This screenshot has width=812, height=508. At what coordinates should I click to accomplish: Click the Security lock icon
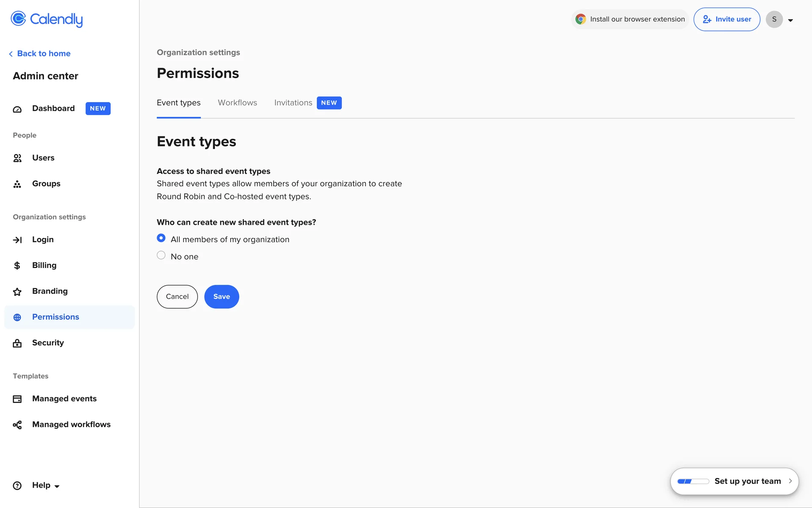click(17, 343)
